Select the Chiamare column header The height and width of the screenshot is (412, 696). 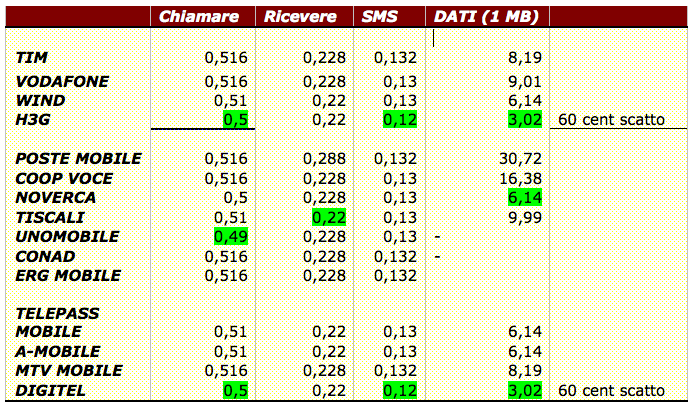[199, 17]
